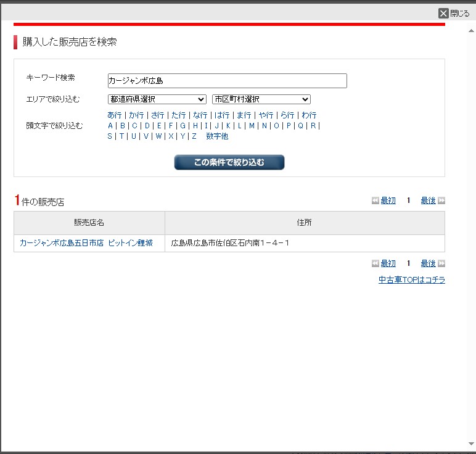476x454 pixels.
Task: Click the scrollbar up arrow
Action: 471,31
